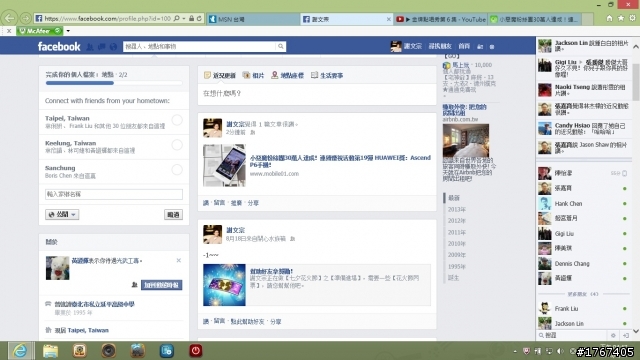
Task: Jump to 2012 on the timeline
Action: coord(457,220)
